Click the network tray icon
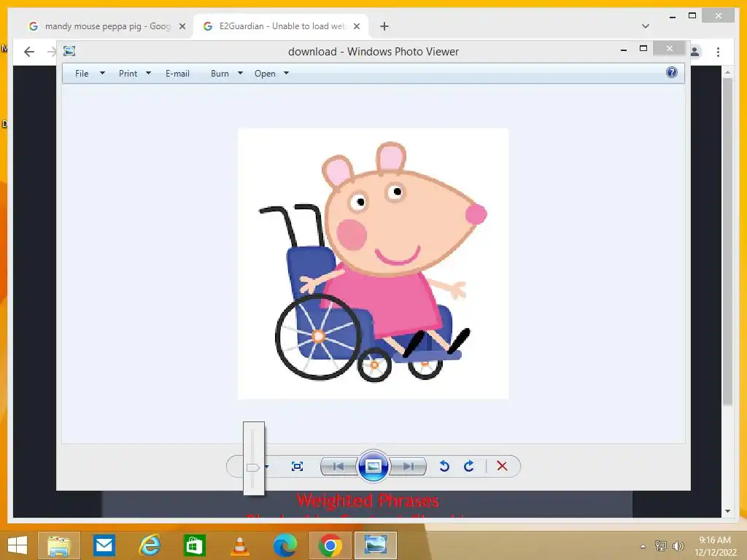Viewport: 747px width, 560px height. pyautogui.click(x=660, y=546)
